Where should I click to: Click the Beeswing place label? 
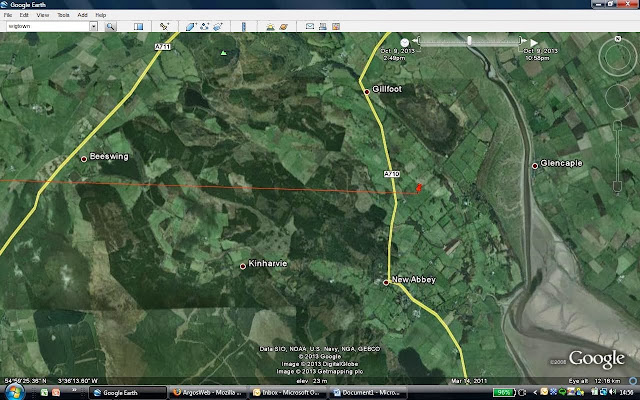point(109,156)
